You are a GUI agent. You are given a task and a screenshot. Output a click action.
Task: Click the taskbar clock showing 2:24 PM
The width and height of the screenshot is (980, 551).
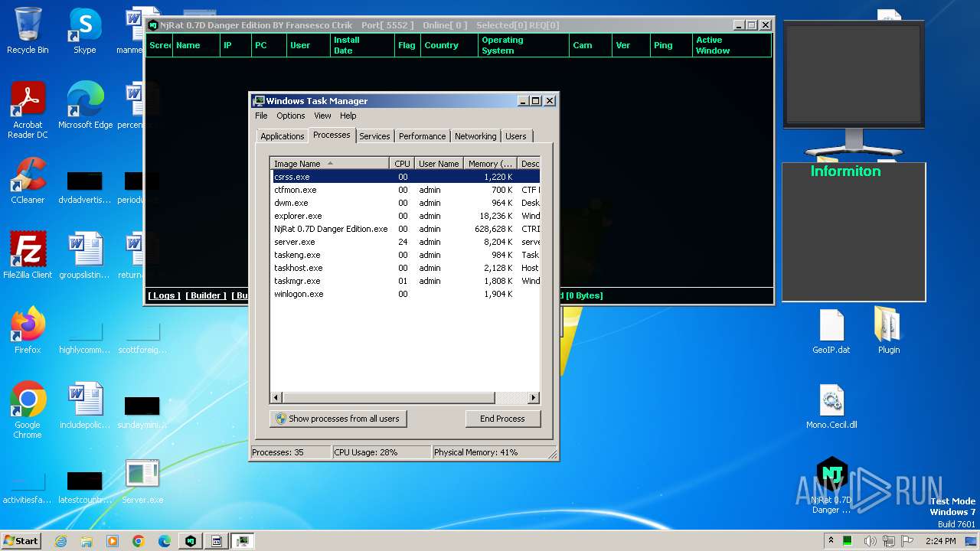[x=940, y=541]
